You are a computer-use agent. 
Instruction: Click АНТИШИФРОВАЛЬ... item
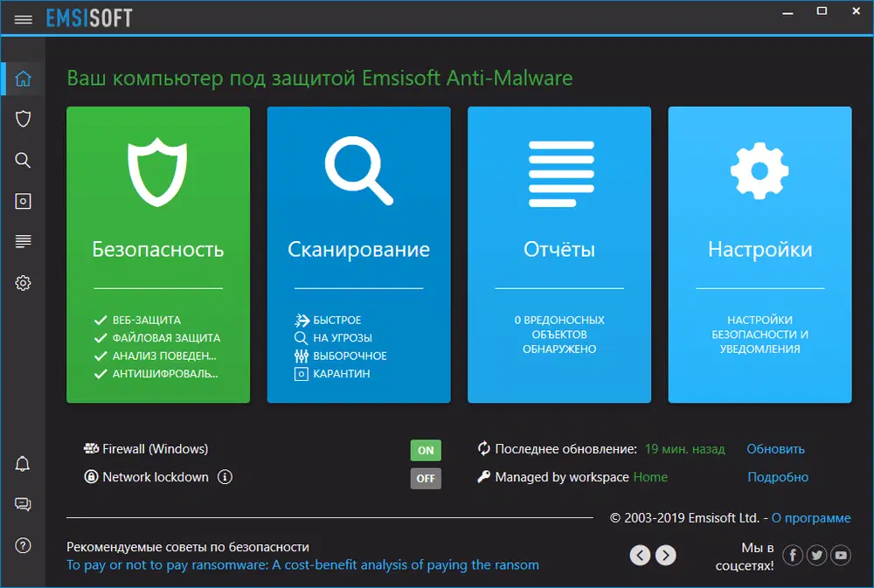pyautogui.click(x=165, y=373)
